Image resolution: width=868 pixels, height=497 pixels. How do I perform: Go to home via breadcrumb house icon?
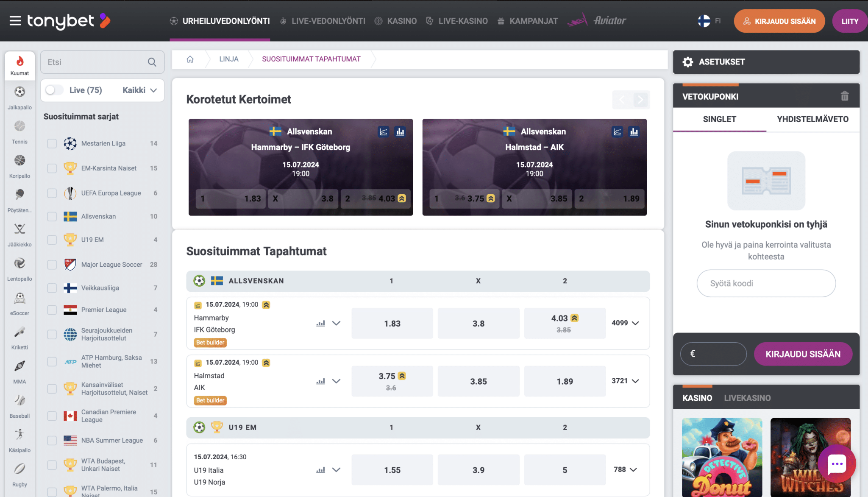click(x=190, y=59)
